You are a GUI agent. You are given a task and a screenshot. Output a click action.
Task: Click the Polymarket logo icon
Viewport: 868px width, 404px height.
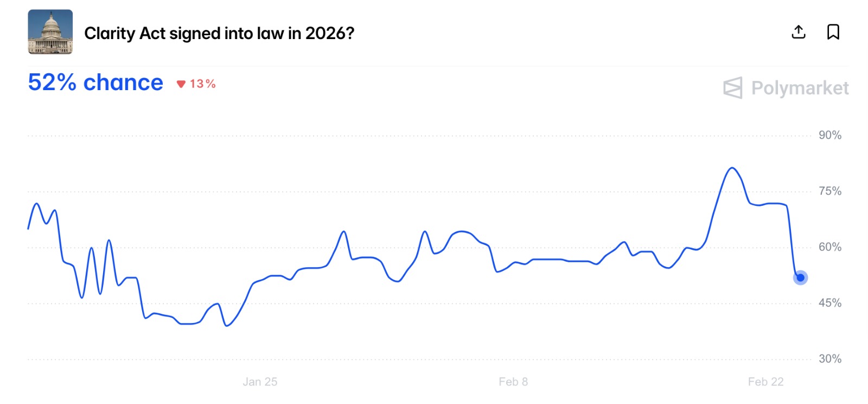(x=732, y=87)
